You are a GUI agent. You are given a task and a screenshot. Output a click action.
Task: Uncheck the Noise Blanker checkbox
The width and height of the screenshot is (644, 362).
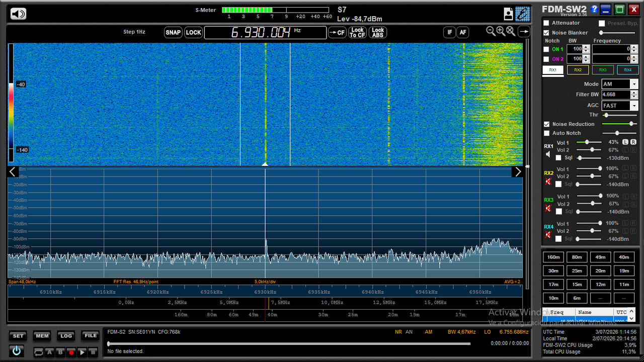tap(546, 33)
